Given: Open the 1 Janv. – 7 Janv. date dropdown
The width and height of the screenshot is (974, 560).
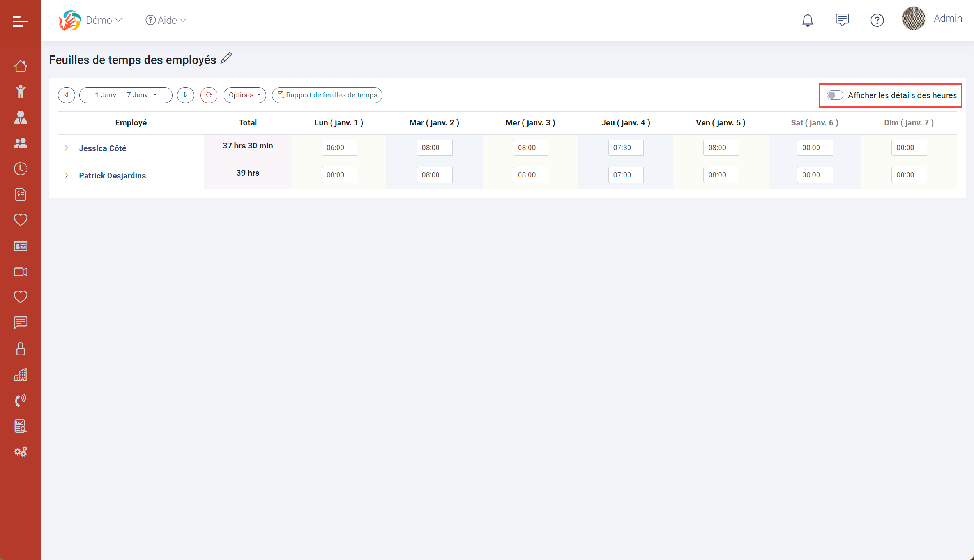Looking at the screenshot, I should pyautogui.click(x=126, y=95).
